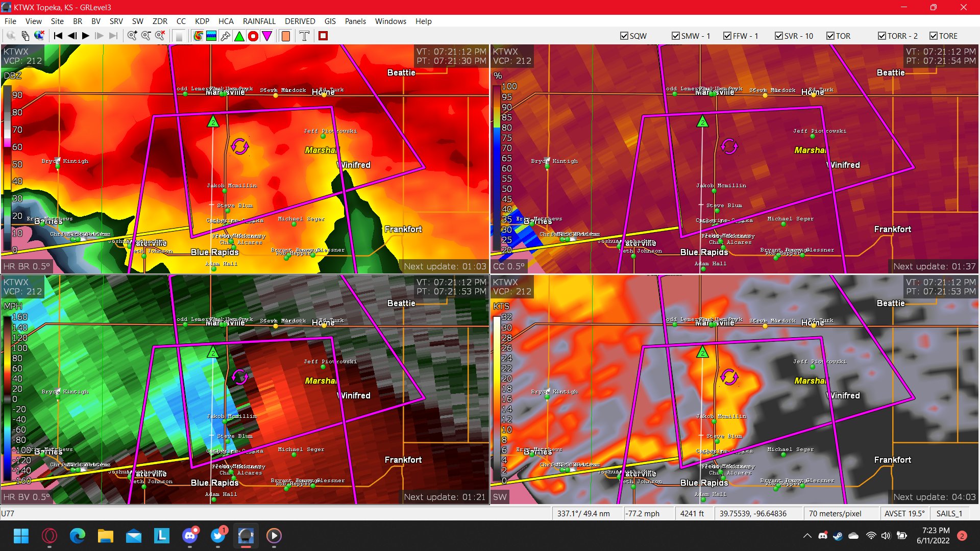Open the DERIVED products menu
980x551 pixels.
[300, 21]
